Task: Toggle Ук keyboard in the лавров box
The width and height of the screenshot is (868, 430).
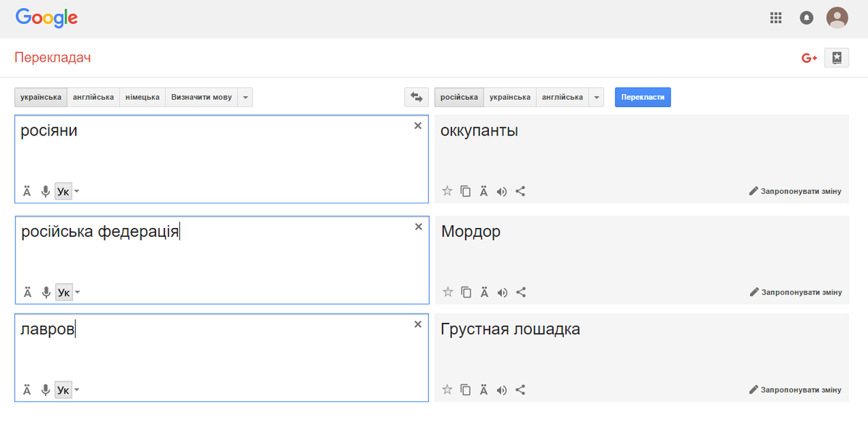Action: (64, 390)
